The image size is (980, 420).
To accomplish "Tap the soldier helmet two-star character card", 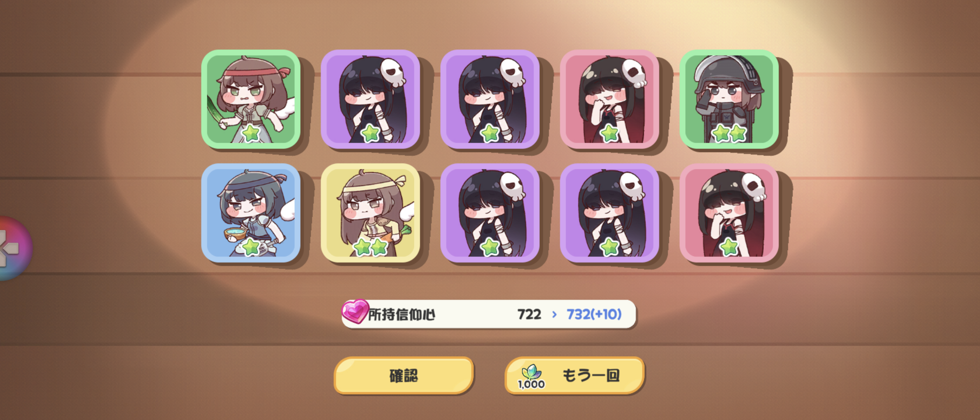I will pyautogui.click(x=729, y=99).
